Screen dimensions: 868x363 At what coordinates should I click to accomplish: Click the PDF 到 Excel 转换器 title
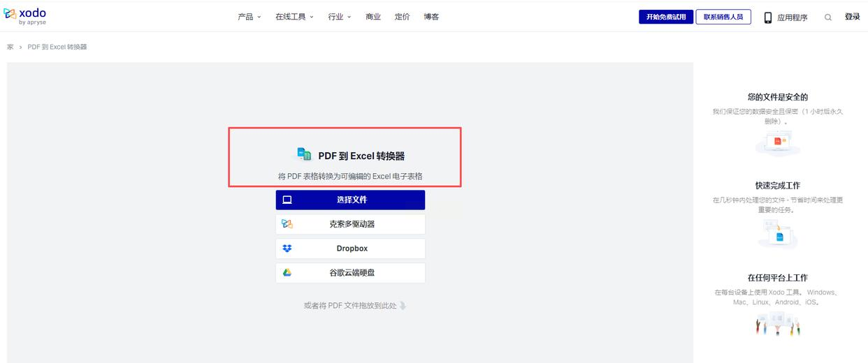[x=361, y=156]
